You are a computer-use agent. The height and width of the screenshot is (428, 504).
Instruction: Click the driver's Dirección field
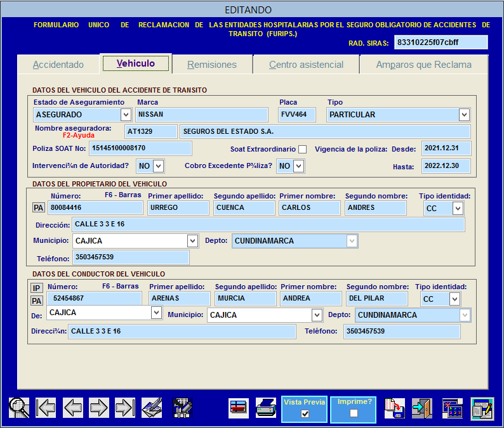(182, 332)
